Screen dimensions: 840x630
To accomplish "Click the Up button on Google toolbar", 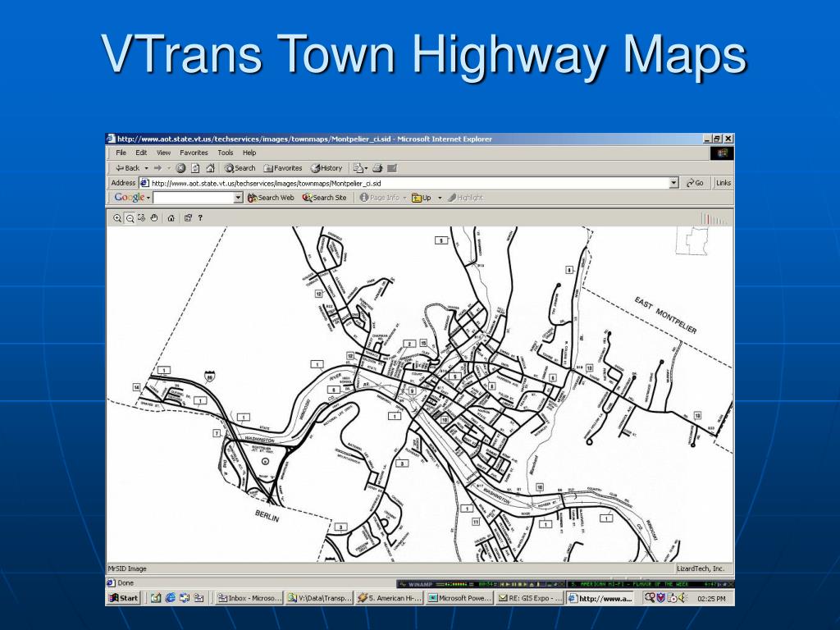I will point(422,198).
